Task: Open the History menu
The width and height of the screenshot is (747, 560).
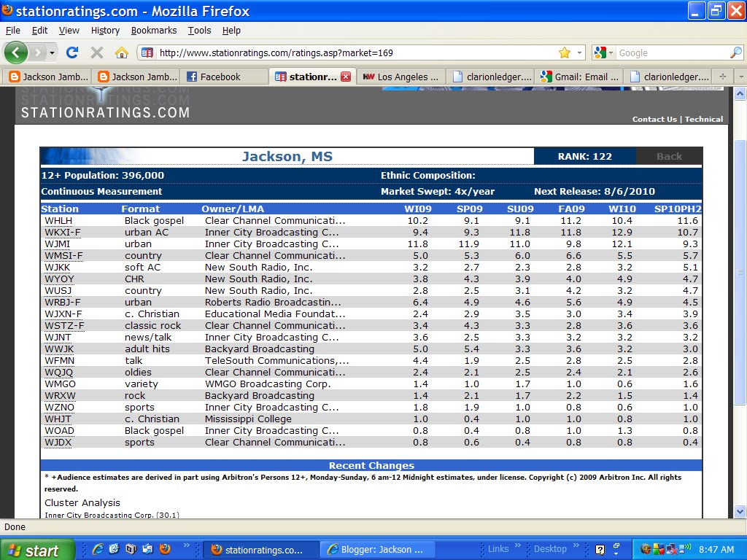Action: (105, 31)
